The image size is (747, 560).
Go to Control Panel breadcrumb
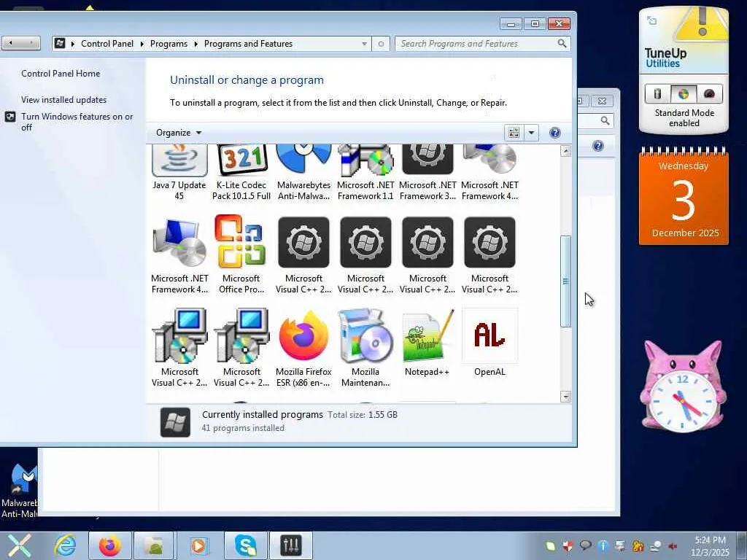(107, 44)
